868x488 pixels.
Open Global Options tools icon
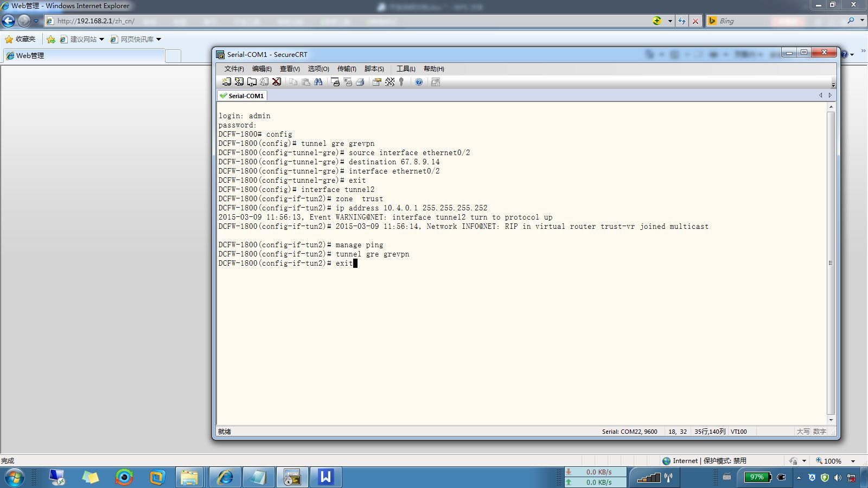pos(390,82)
